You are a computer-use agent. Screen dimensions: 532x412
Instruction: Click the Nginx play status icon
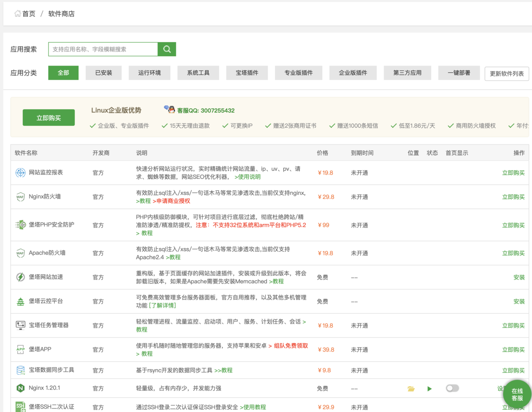click(429, 389)
